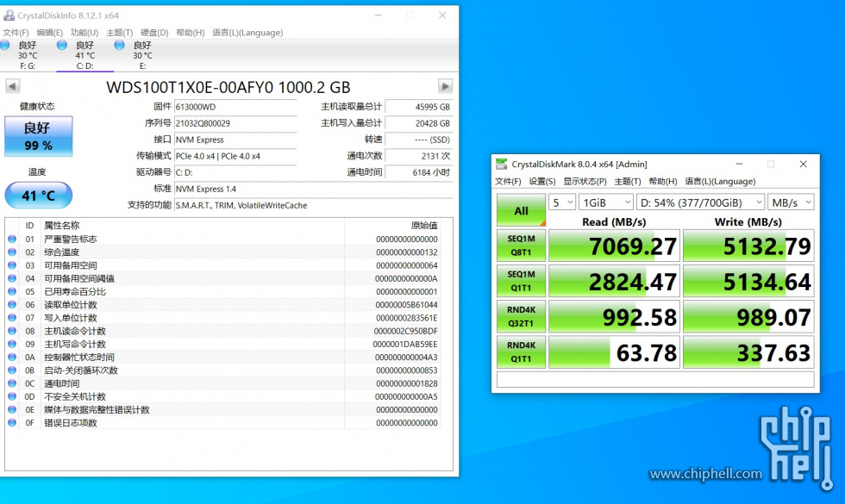Click status icon for attribute 0E 媒体与数据完整性错误计数
The image size is (845, 504).
point(12,410)
